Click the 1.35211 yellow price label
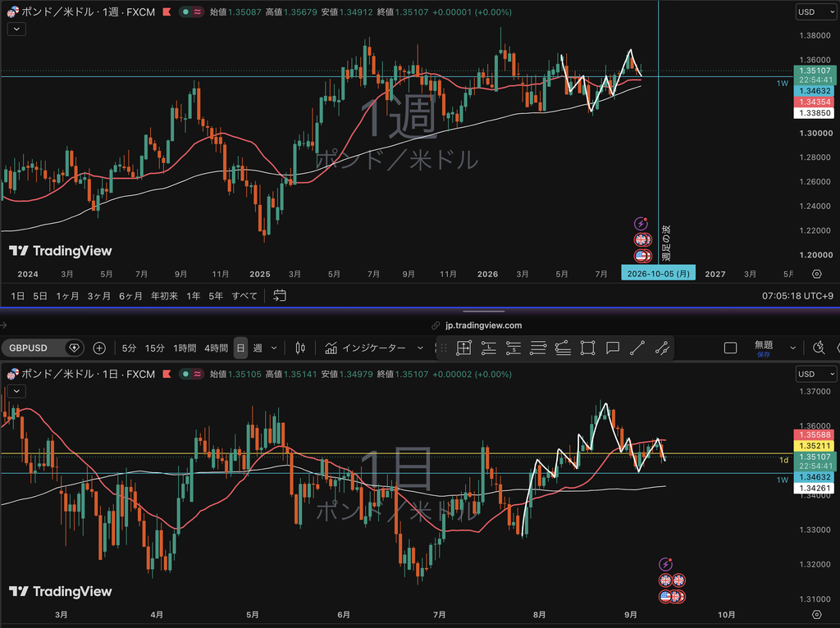Screen dimensions: 840x628 click(x=815, y=446)
